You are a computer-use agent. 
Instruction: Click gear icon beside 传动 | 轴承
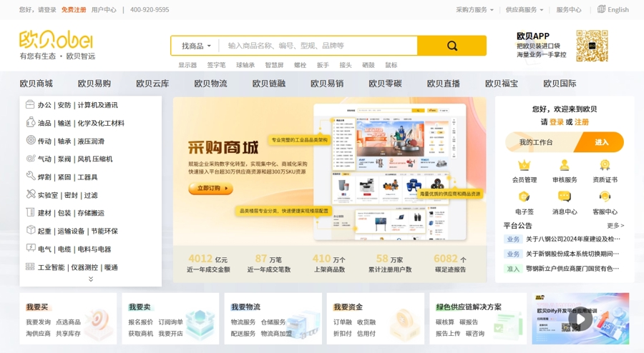tap(30, 140)
